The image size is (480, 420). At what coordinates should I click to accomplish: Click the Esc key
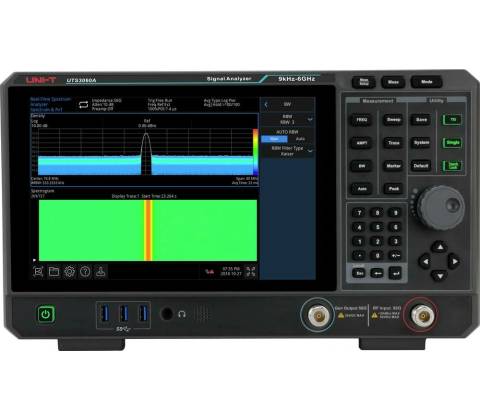point(359,273)
